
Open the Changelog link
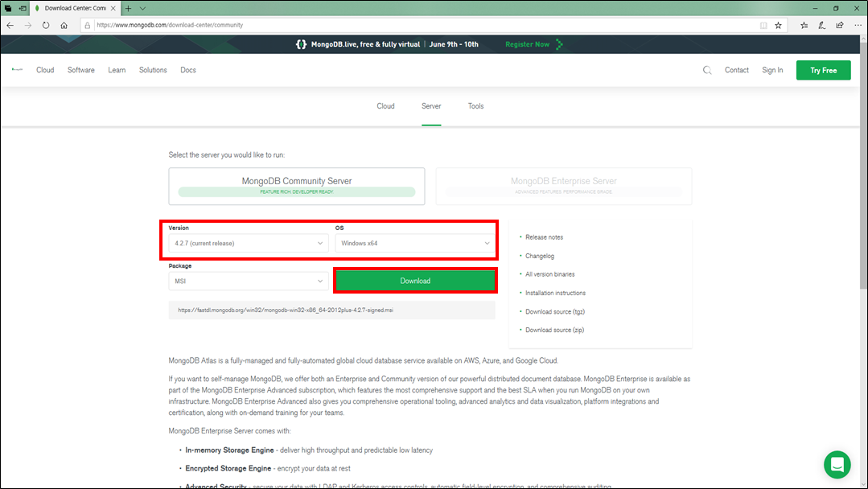tap(540, 256)
